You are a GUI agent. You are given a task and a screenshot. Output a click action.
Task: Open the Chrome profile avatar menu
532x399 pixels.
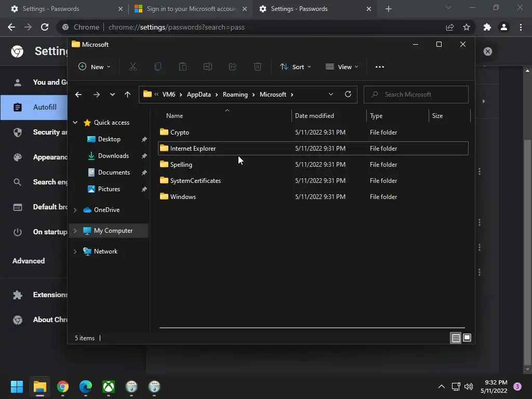[504, 27]
